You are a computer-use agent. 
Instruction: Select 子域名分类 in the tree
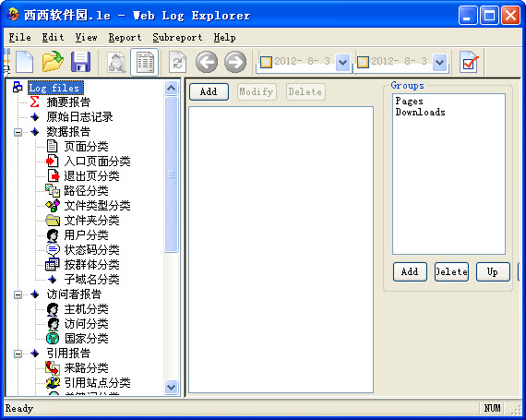point(91,280)
